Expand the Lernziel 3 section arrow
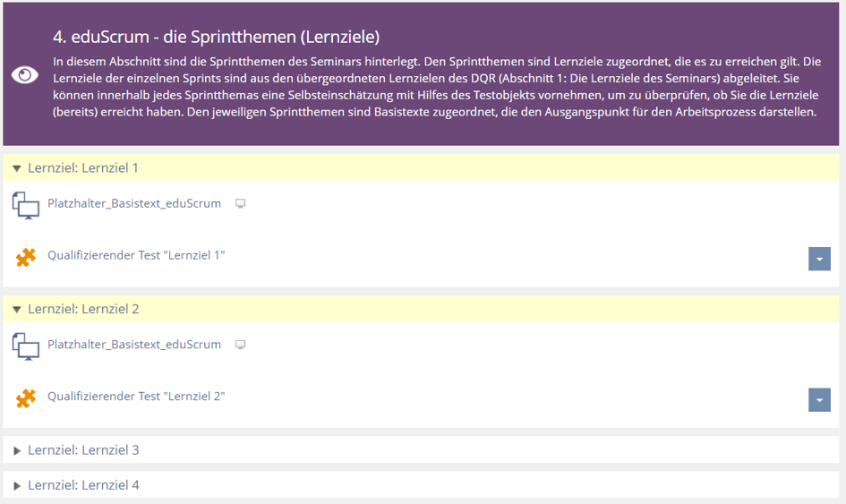 click(x=16, y=450)
